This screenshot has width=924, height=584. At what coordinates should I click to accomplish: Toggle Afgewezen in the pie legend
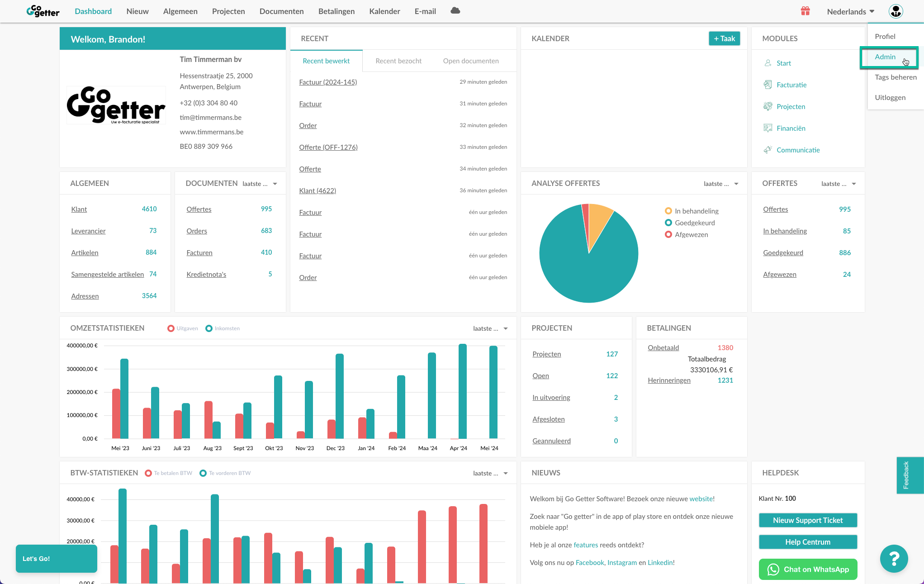(686, 234)
